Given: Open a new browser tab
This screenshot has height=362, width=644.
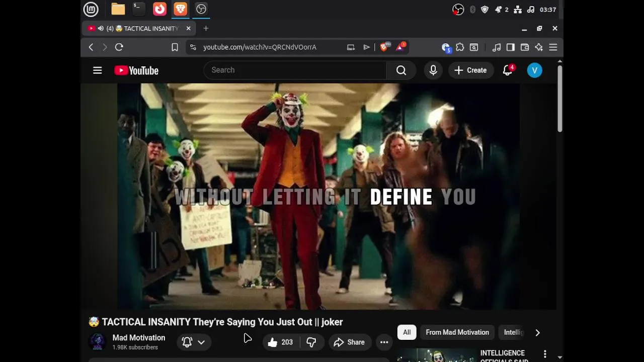Looking at the screenshot, I should point(206,29).
